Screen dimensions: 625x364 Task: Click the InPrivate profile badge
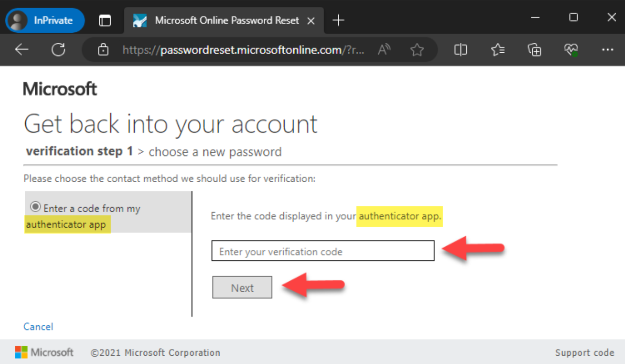[x=45, y=20]
